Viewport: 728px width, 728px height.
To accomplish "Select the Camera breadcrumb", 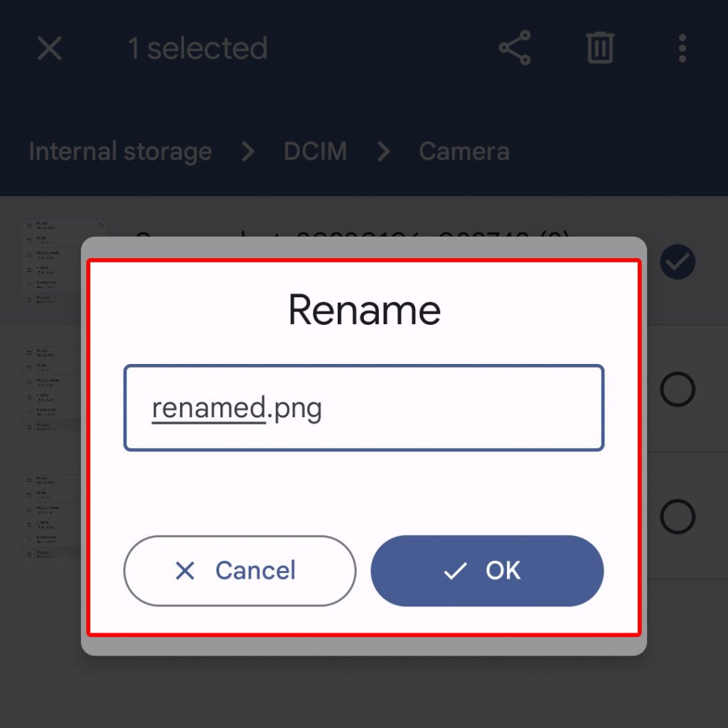I will 464,151.
